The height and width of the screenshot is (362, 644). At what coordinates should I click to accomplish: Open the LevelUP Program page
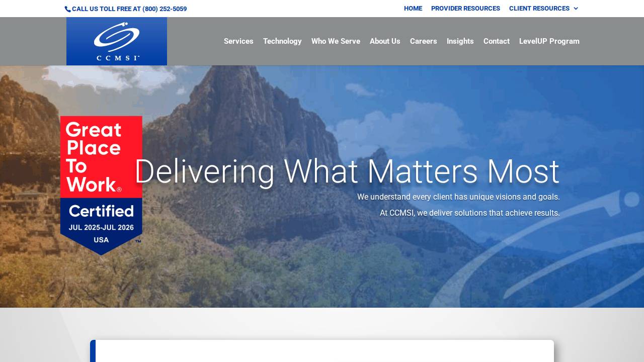(x=549, y=41)
